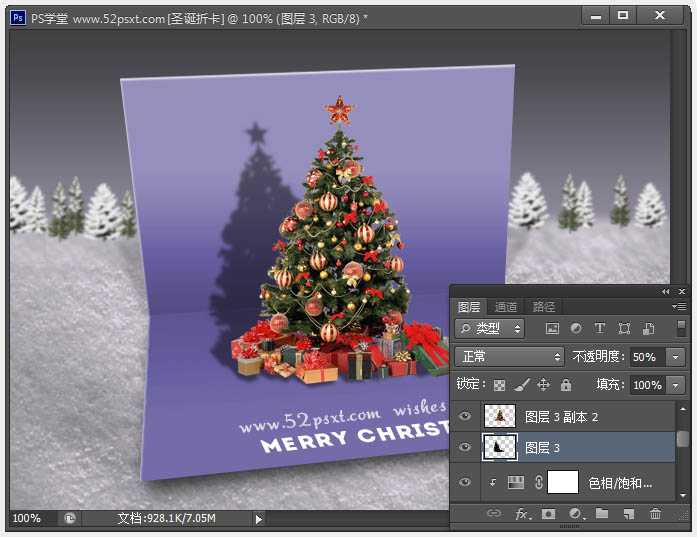Image resolution: width=697 pixels, height=537 pixels.
Task: Click document size 文档:928.1K/7.05M text
Action: pyautogui.click(x=167, y=518)
